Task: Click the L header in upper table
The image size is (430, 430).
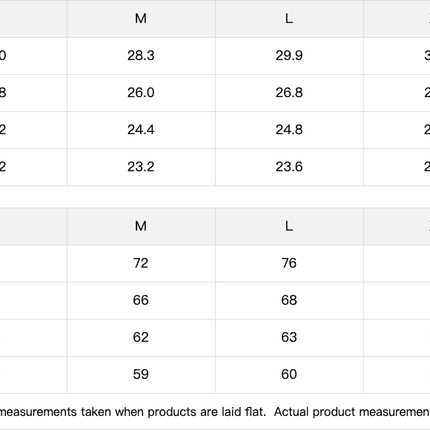Action: point(289,19)
